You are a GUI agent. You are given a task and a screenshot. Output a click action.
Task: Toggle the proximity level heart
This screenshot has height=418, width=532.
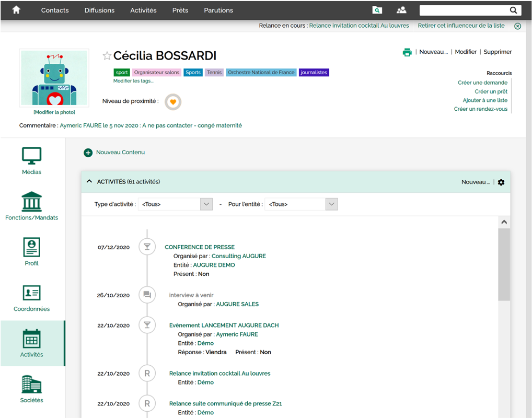point(173,102)
